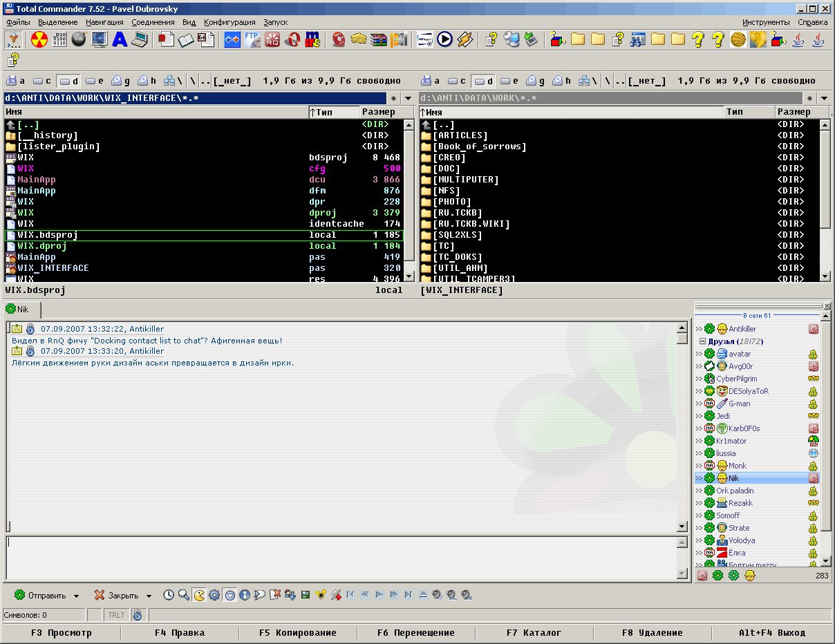835x644 pixels.
Task: Click the red Opera O toolbar icon
Action: tap(292, 39)
